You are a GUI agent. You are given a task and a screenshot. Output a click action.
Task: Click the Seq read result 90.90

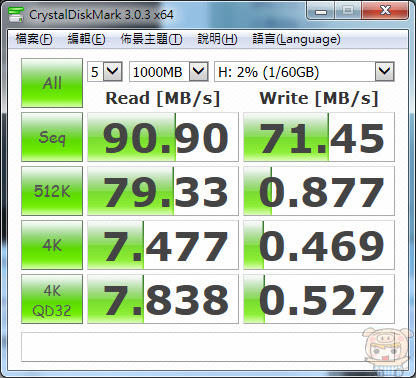click(x=163, y=137)
